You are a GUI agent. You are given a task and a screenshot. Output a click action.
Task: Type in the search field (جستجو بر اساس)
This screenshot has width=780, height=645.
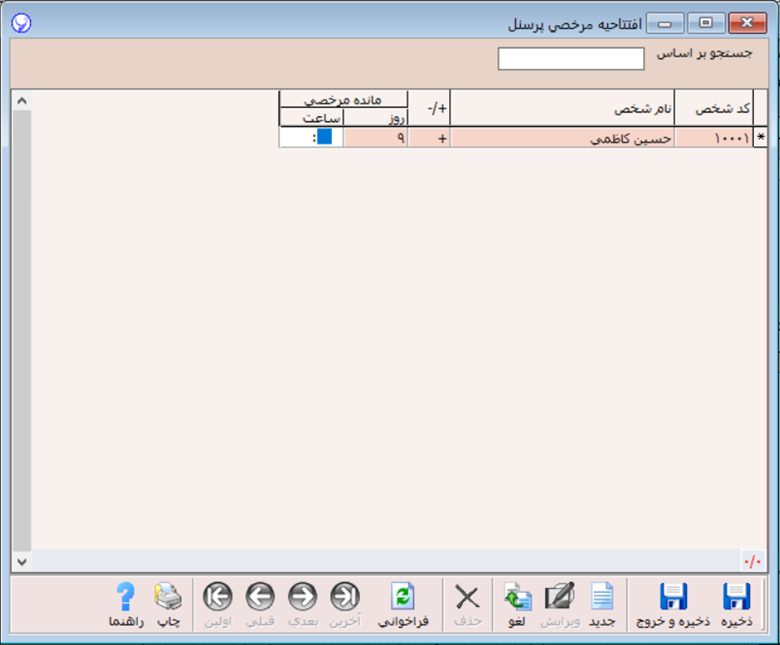coord(571,59)
